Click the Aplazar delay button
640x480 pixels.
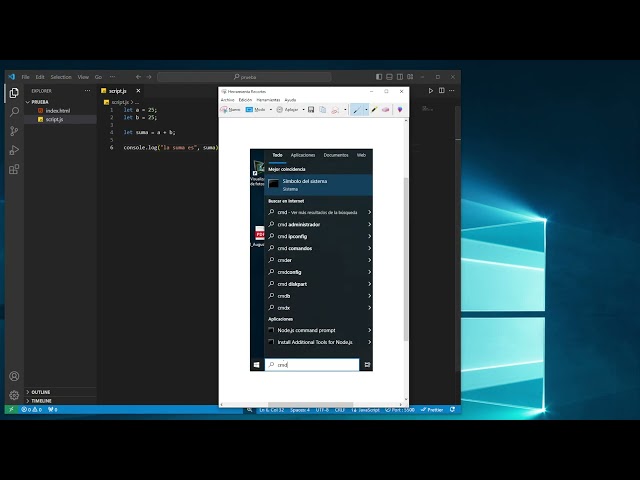coord(287,110)
